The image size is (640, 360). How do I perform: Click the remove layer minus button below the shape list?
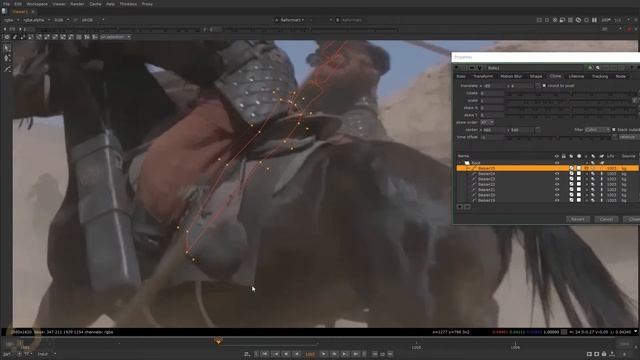[x=467, y=207]
